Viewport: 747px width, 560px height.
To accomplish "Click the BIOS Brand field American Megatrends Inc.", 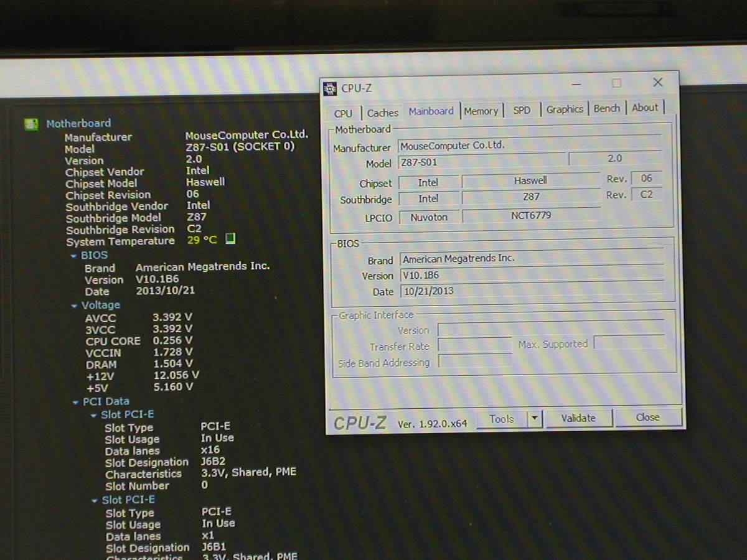I will click(532, 258).
